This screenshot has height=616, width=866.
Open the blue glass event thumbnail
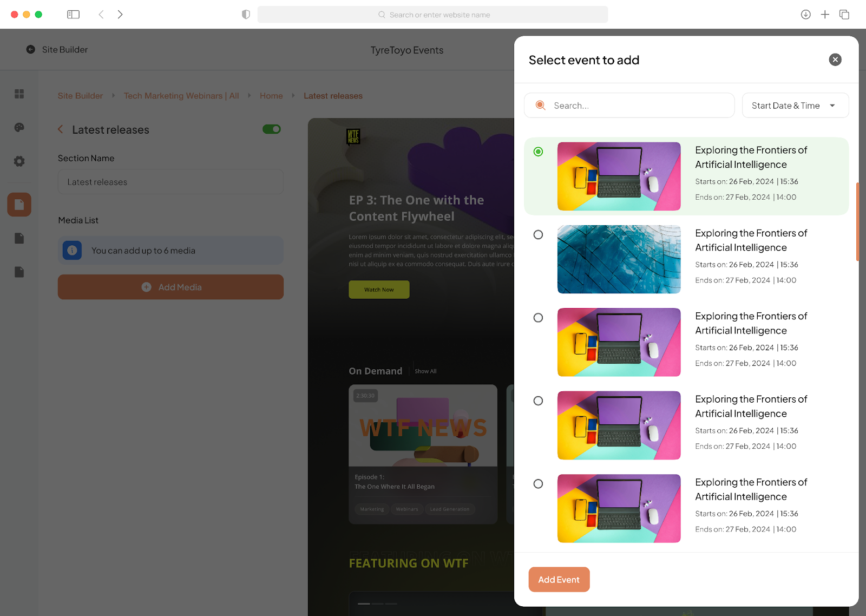click(x=619, y=259)
